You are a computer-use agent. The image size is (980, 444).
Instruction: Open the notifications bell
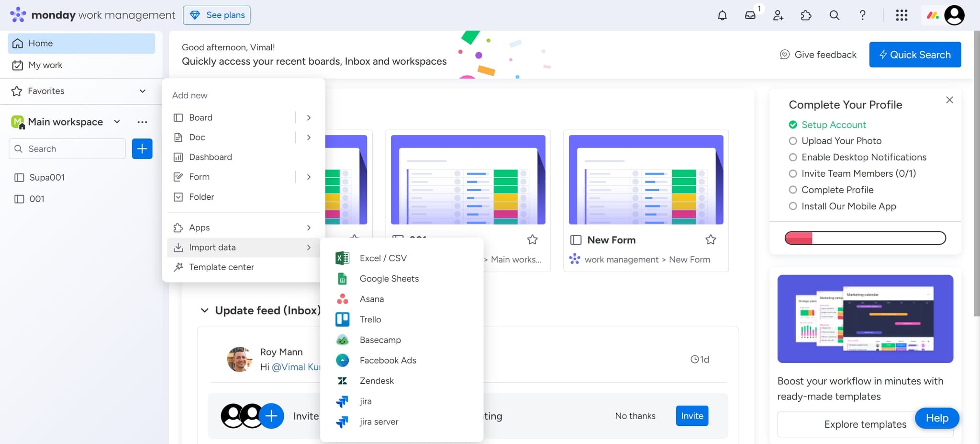(723, 15)
